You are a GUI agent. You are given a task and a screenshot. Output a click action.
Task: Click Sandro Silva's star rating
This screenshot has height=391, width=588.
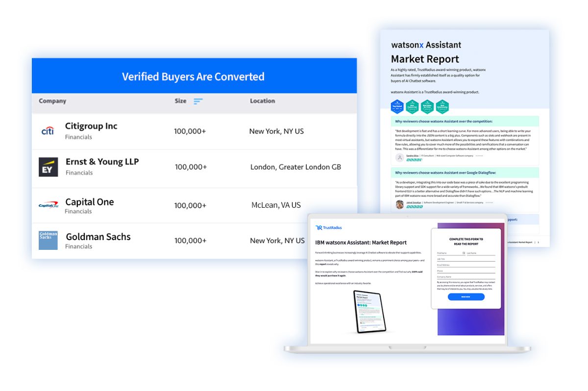click(414, 160)
